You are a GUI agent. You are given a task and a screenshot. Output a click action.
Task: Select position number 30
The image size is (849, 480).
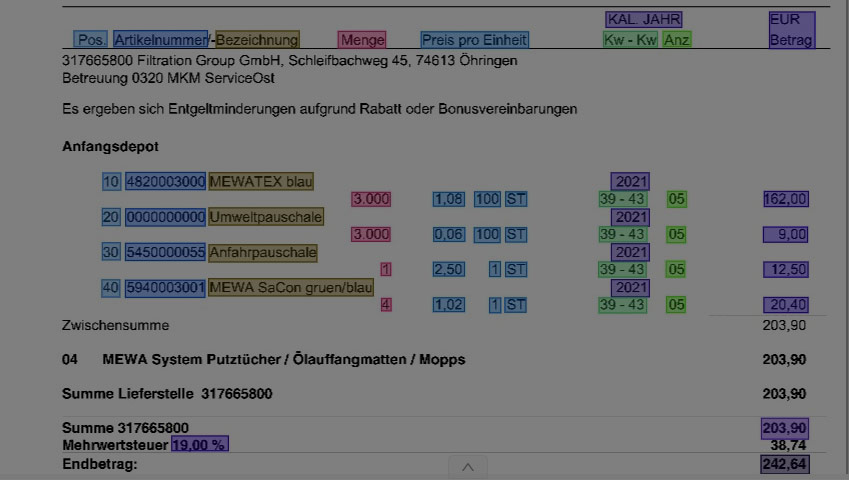pos(111,252)
